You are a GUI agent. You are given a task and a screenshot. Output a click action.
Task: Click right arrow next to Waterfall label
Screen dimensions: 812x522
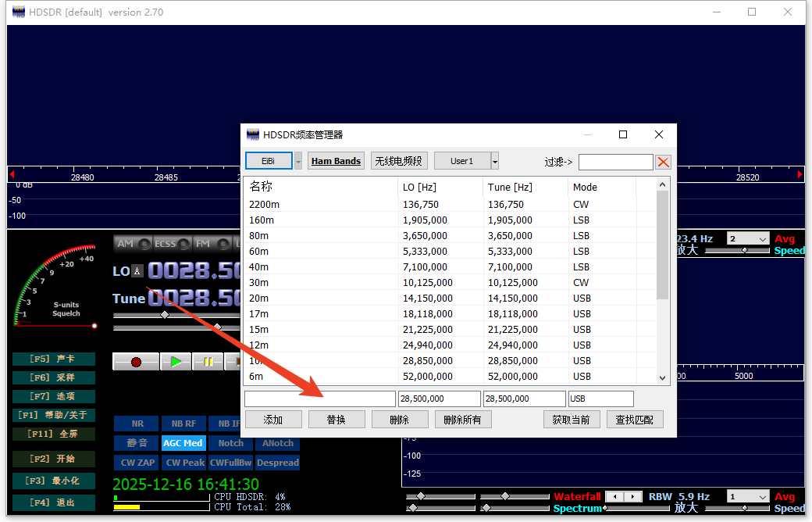pyautogui.click(x=633, y=496)
